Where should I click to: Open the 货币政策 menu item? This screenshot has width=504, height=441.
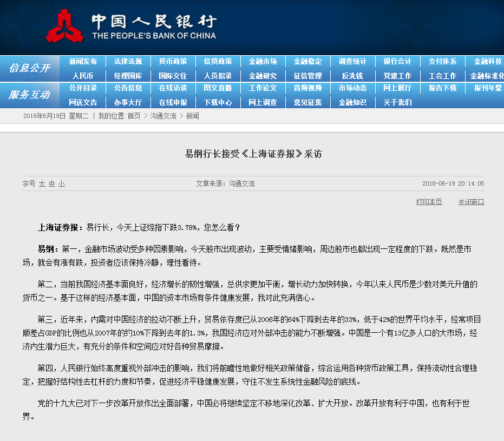tap(173, 62)
